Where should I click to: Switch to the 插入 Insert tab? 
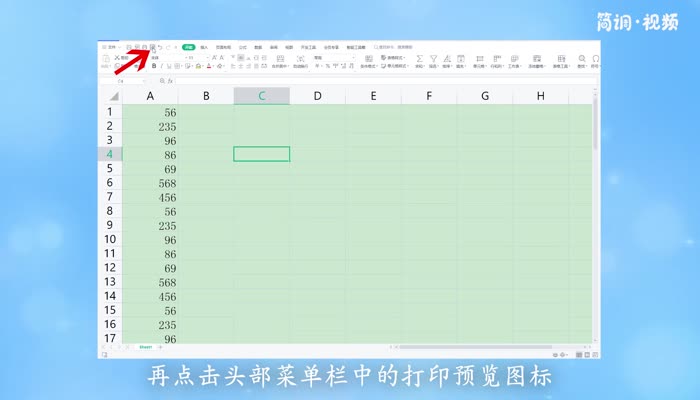pyautogui.click(x=205, y=47)
